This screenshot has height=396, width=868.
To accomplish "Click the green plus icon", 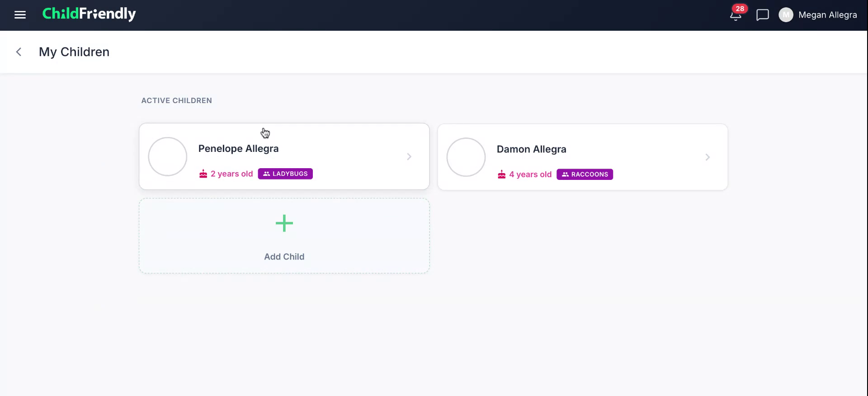I will [284, 223].
